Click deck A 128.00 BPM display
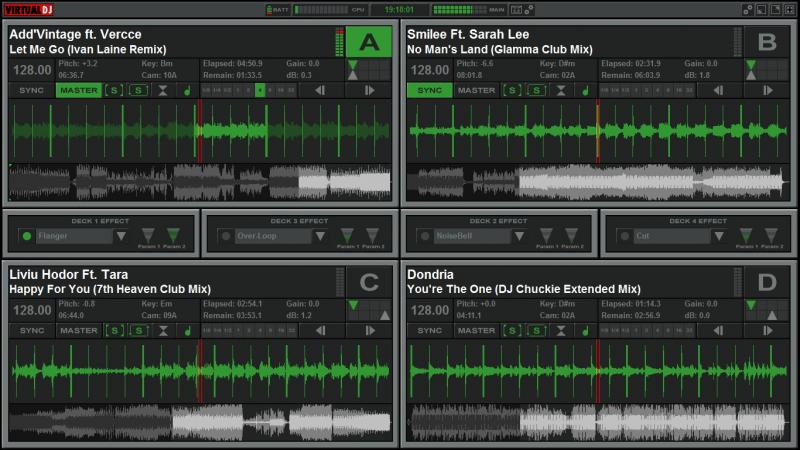 click(x=32, y=70)
